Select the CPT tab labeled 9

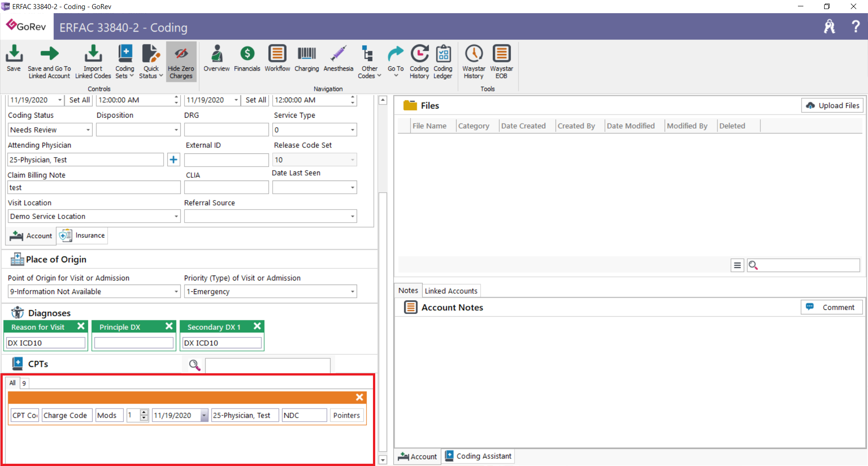tap(24, 383)
